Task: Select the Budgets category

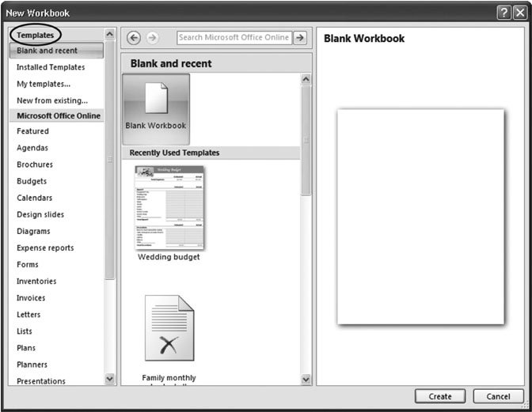Action: 32,181
